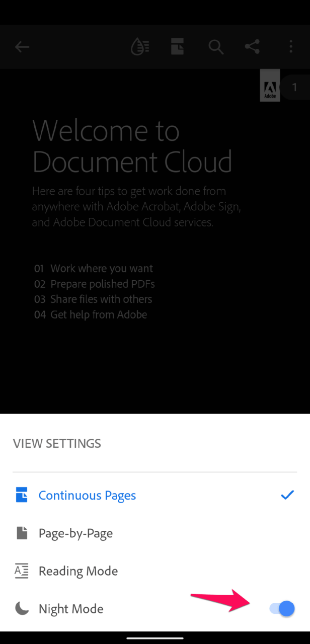Screen dimensions: 310x644
Task: Tap the checkmark next to Continuous Pages
Action: coord(287,495)
